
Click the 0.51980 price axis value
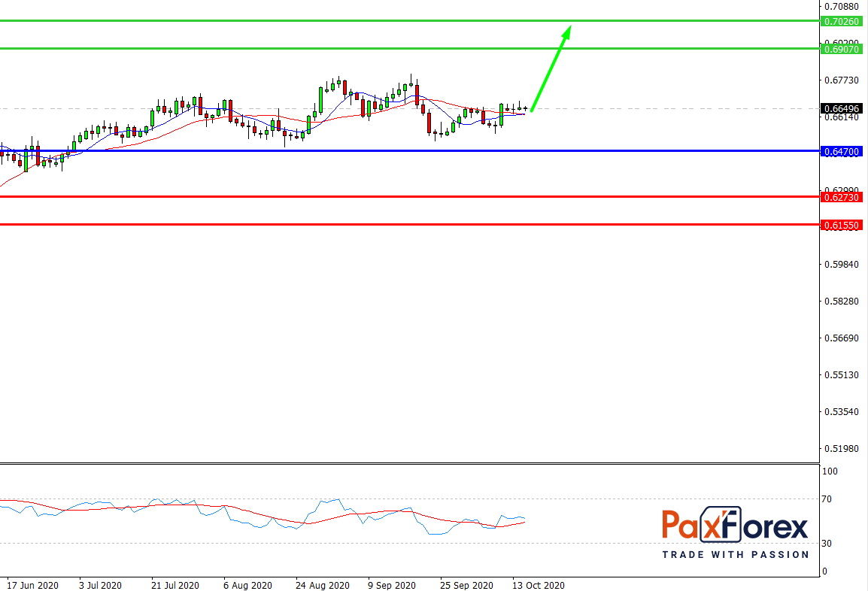click(x=842, y=449)
